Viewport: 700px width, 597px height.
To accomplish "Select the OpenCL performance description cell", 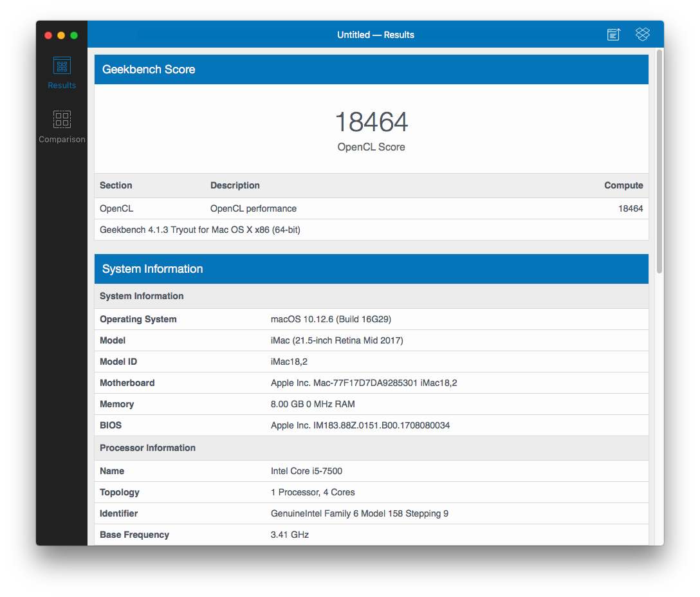I will [x=253, y=208].
